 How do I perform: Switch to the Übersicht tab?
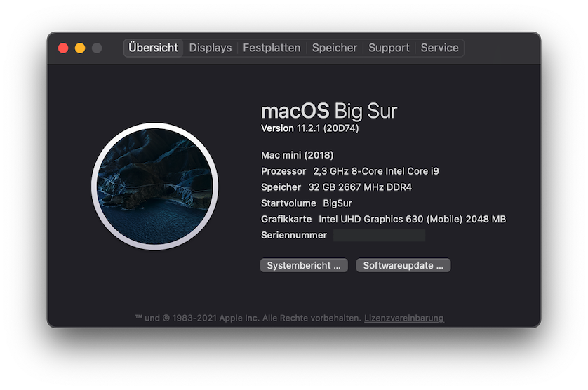pos(154,48)
